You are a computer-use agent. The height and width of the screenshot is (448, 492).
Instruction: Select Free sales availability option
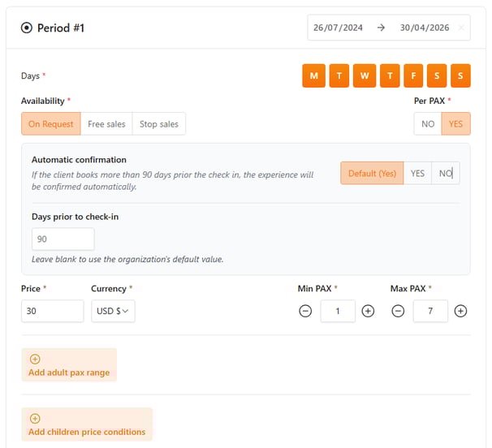(106, 124)
